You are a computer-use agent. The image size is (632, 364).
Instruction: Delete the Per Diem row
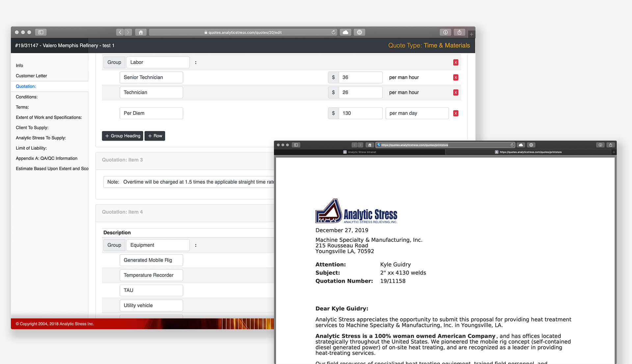tap(456, 113)
